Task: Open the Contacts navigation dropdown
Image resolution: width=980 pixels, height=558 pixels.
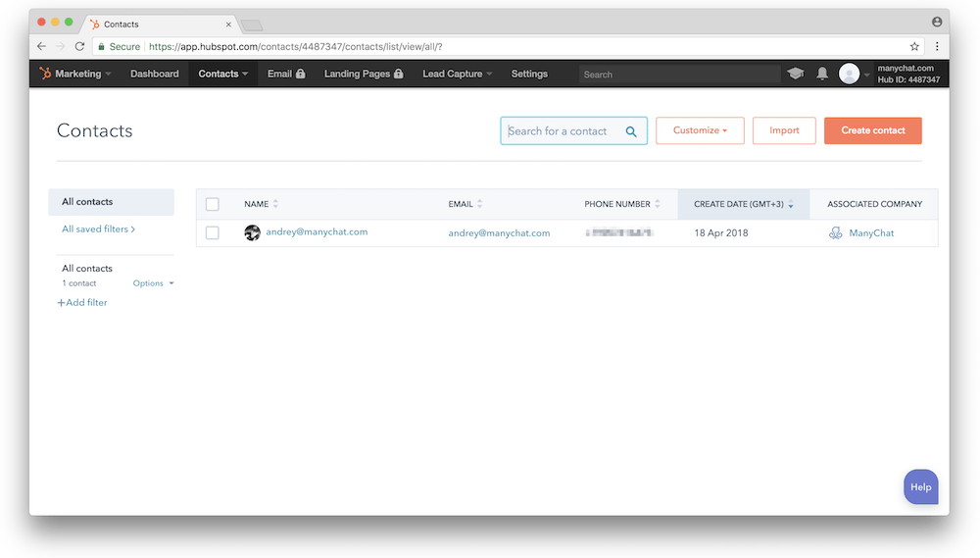Action: (223, 74)
